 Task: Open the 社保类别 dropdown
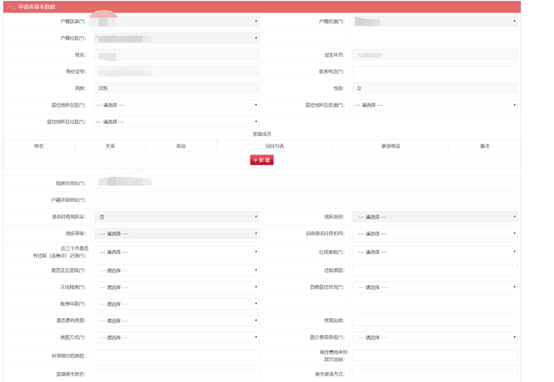[435, 252]
